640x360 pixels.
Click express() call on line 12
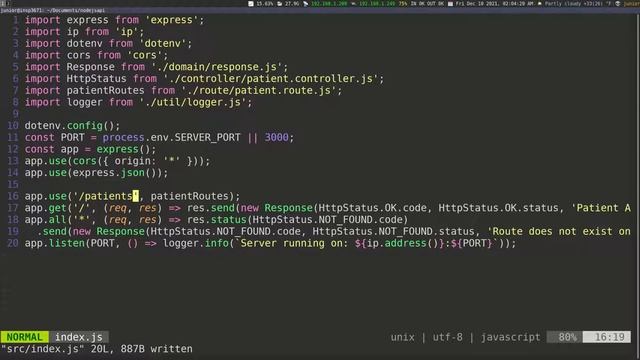(123, 149)
